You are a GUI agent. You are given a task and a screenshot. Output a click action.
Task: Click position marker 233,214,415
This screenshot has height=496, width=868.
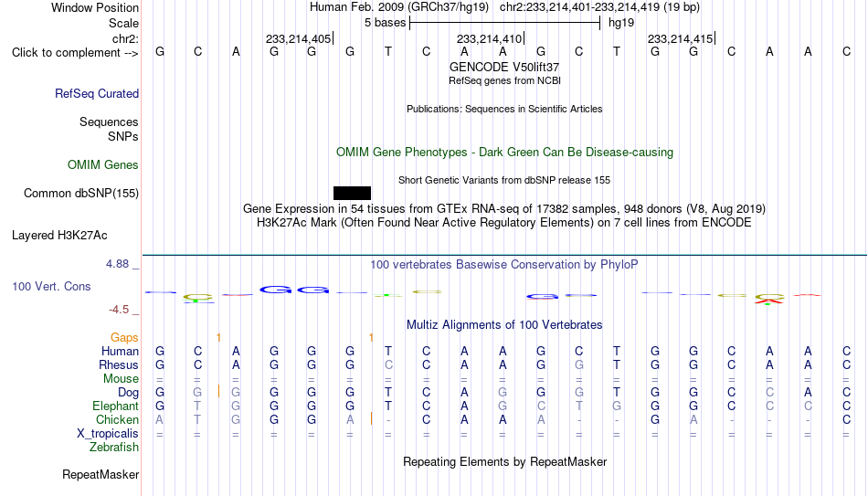[681, 38]
